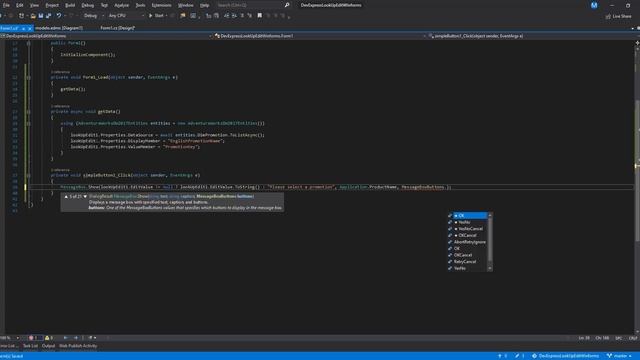Start a Live Share session
The width and height of the screenshot is (640, 360).
point(618,16)
